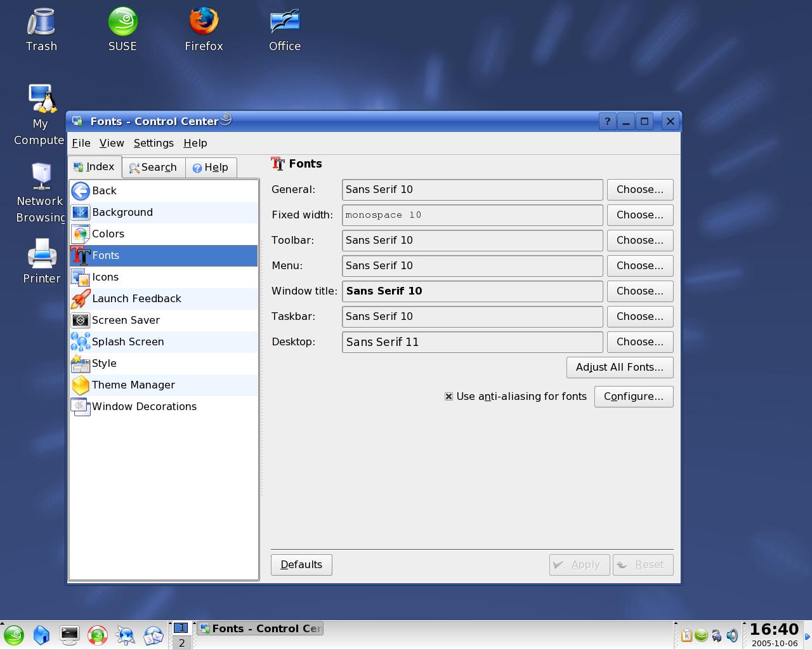Viewport: 812px width, 650px height.
Task: Click the clipboard tray icon
Action: tap(686, 635)
